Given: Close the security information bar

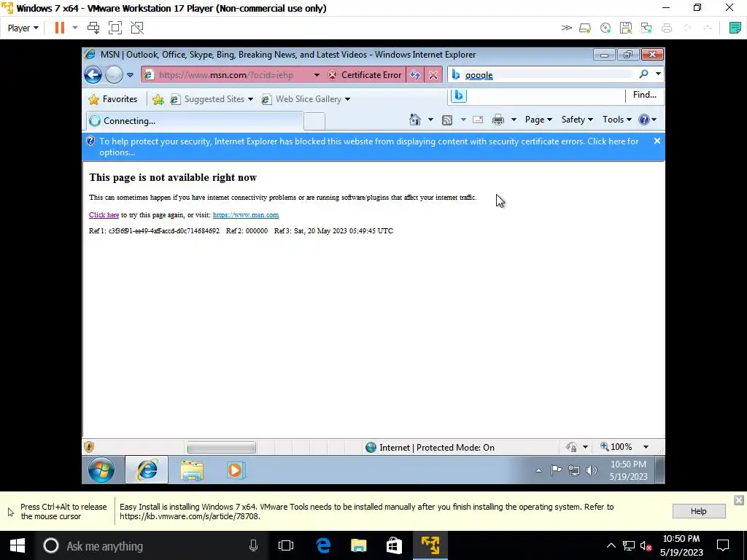Looking at the screenshot, I should [x=657, y=141].
